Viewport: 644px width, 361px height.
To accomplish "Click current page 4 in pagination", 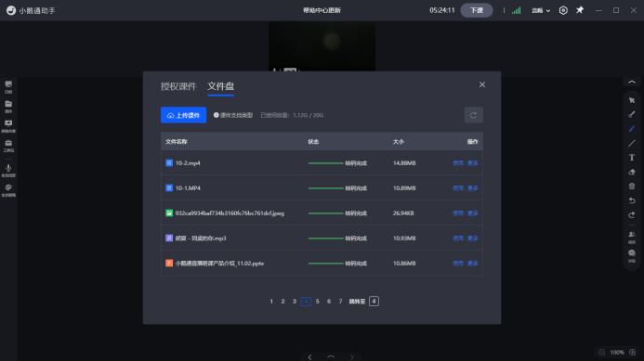I will click(306, 302).
